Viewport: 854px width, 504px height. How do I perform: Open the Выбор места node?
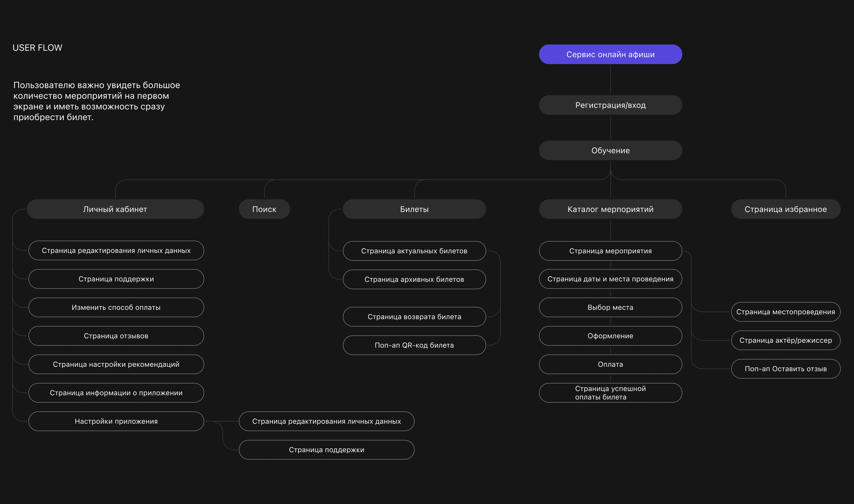coord(610,307)
